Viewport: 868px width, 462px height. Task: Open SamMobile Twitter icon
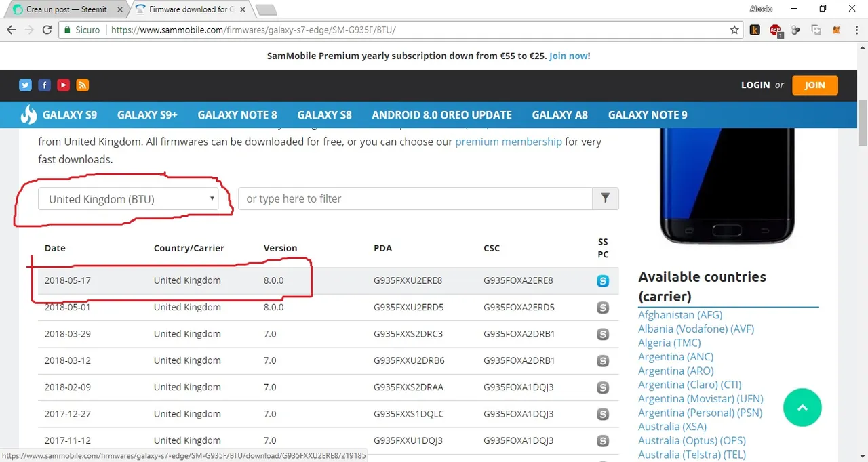25,85
